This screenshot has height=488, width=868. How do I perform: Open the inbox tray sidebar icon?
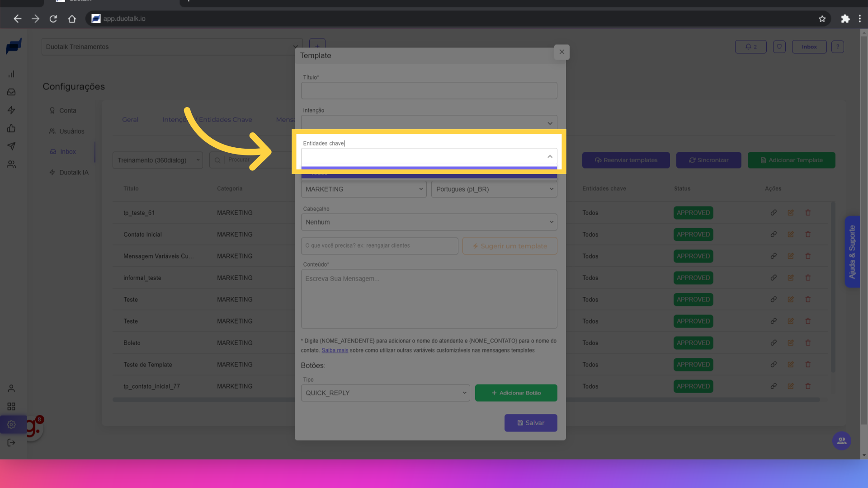coord(11,92)
